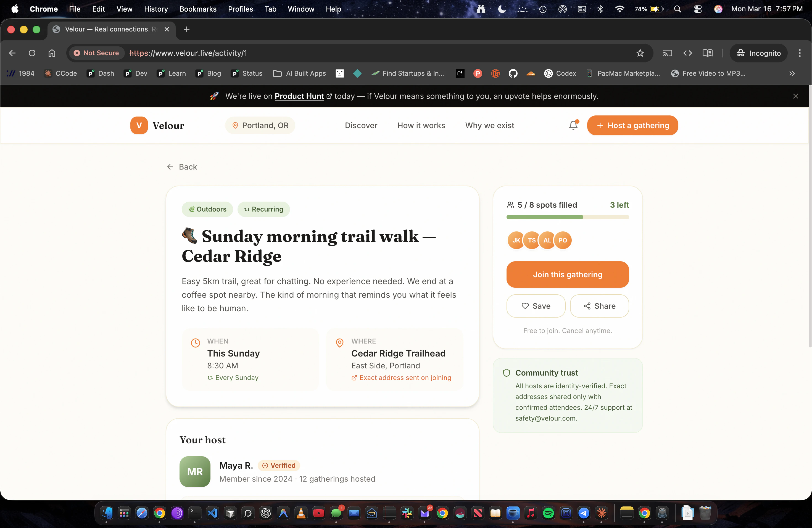
Task: Click the Velour logo icon
Action: click(x=139, y=126)
